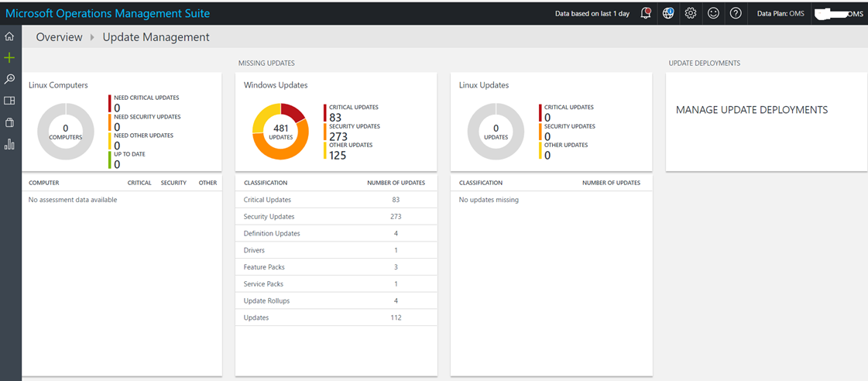Select the Security Updates table row
The width and height of the screenshot is (868, 381).
tap(336, 217)
